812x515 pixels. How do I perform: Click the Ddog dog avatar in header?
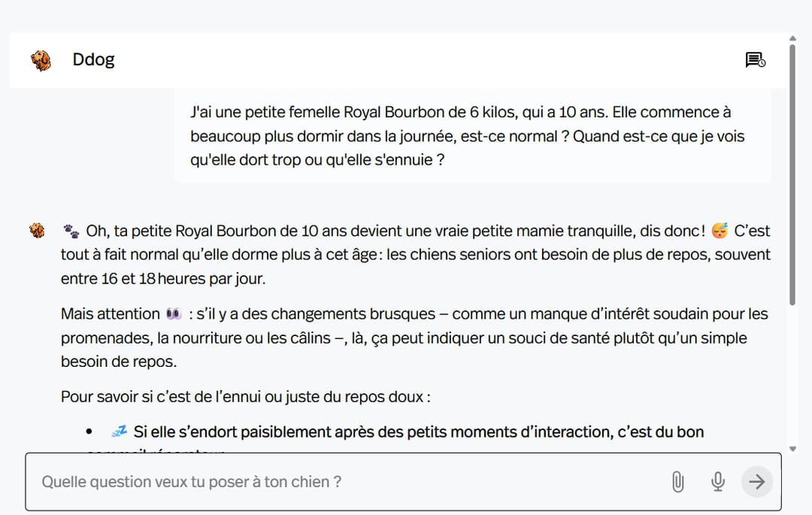click(41, 60)
